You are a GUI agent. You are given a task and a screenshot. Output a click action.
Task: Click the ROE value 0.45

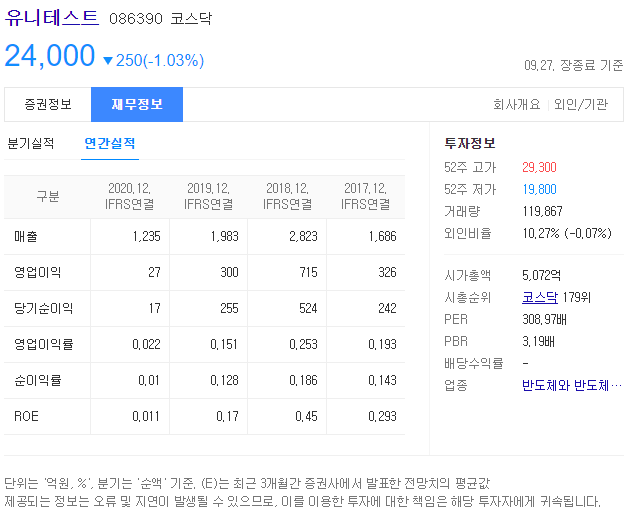click(306, 416)
